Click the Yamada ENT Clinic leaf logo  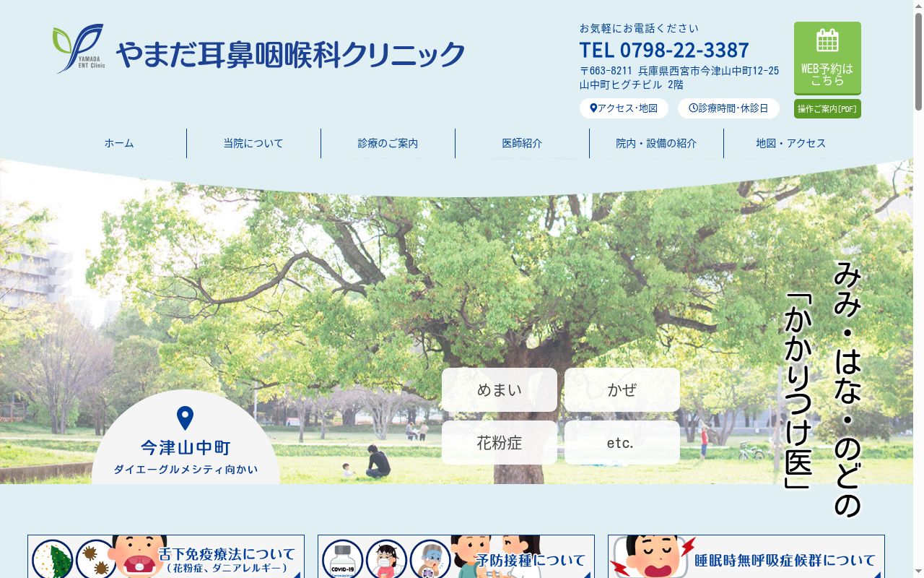pyautogui.click(x=79, y=48)
